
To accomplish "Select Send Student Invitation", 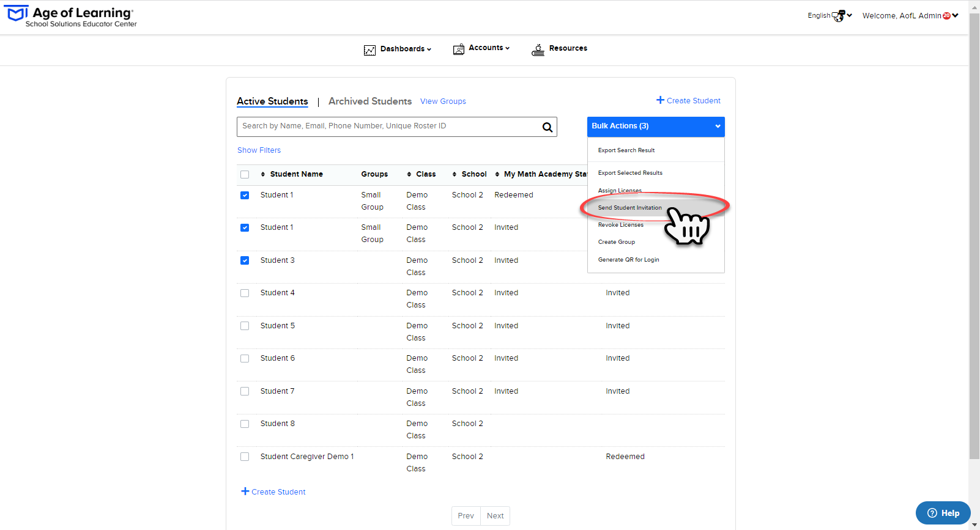I will [x=630, y=208].
